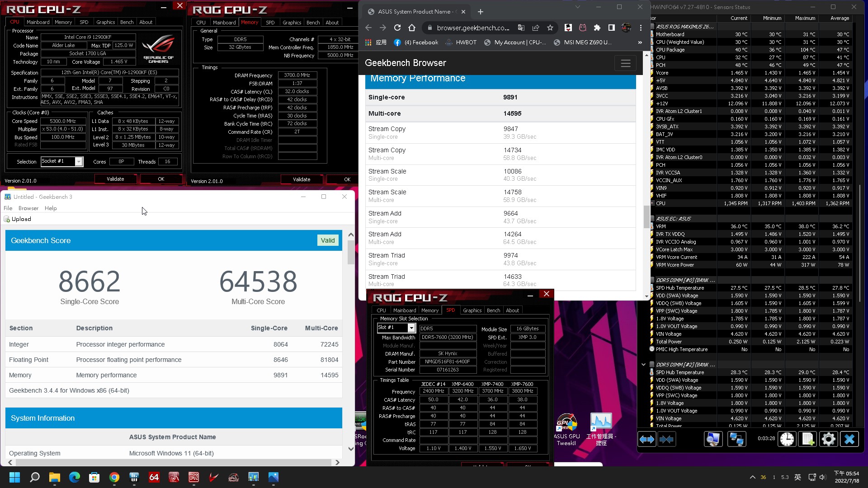Click Geekbench 3 horizontal scrollbar

coord(173,462)
